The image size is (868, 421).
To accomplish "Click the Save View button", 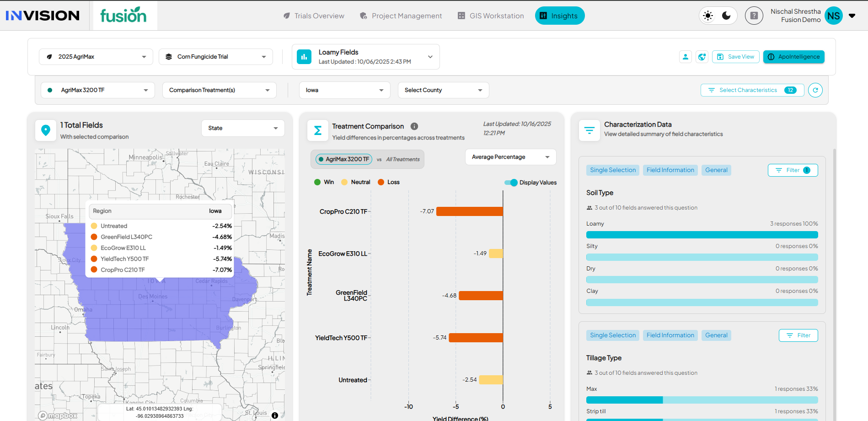I will pos(735,57).
